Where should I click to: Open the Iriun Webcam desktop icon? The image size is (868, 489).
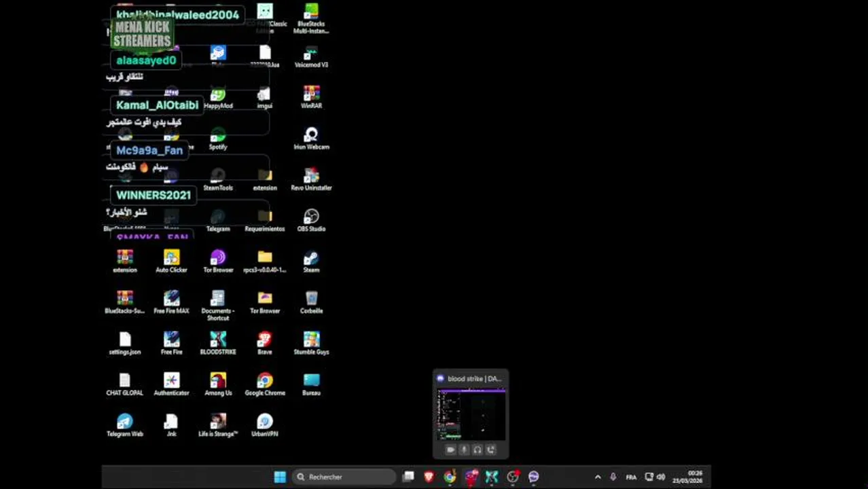(311, 139)
